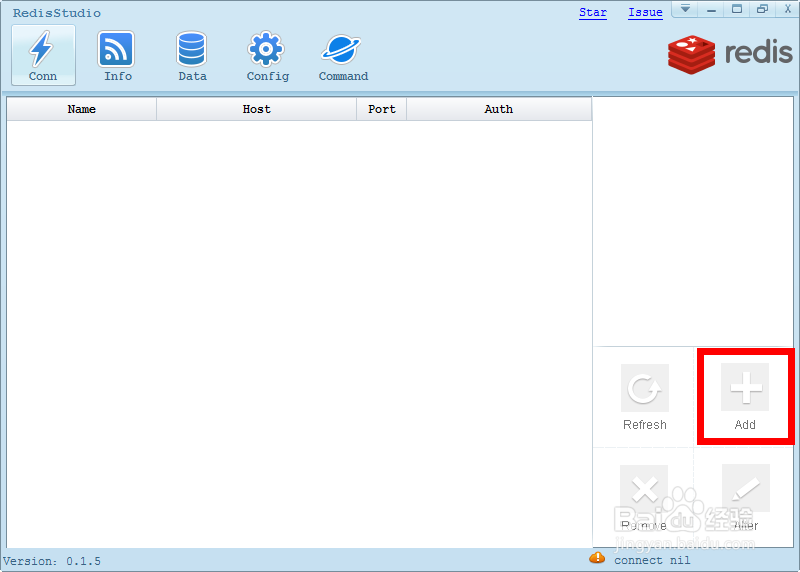The image size is (800, 572).
Task: Click the 'connect nil' status text
Action: click(x=652, y=560)
